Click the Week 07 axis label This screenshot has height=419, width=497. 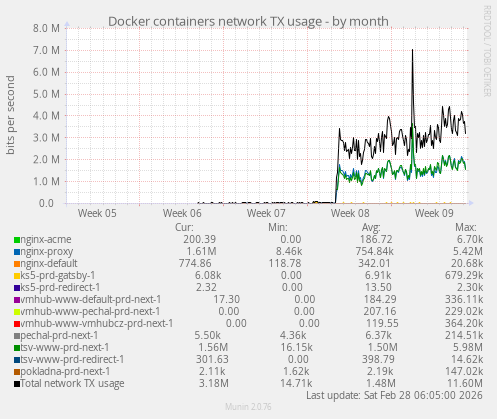[x=266, y=213]
